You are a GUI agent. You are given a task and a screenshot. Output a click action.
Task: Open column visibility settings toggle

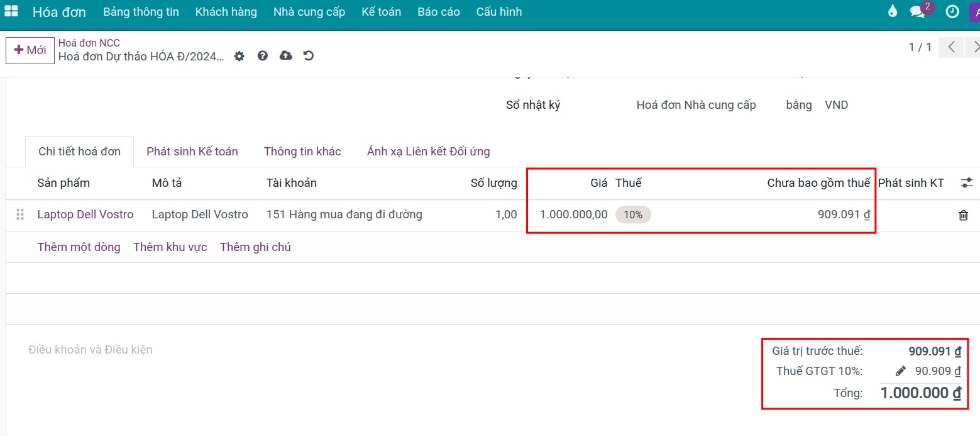click(967, 183)
